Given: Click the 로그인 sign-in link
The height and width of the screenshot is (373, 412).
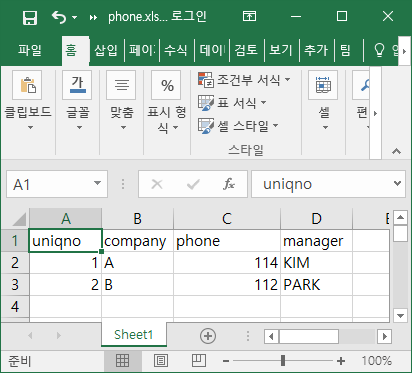Looking at the screenshot, I should [189, 16].
